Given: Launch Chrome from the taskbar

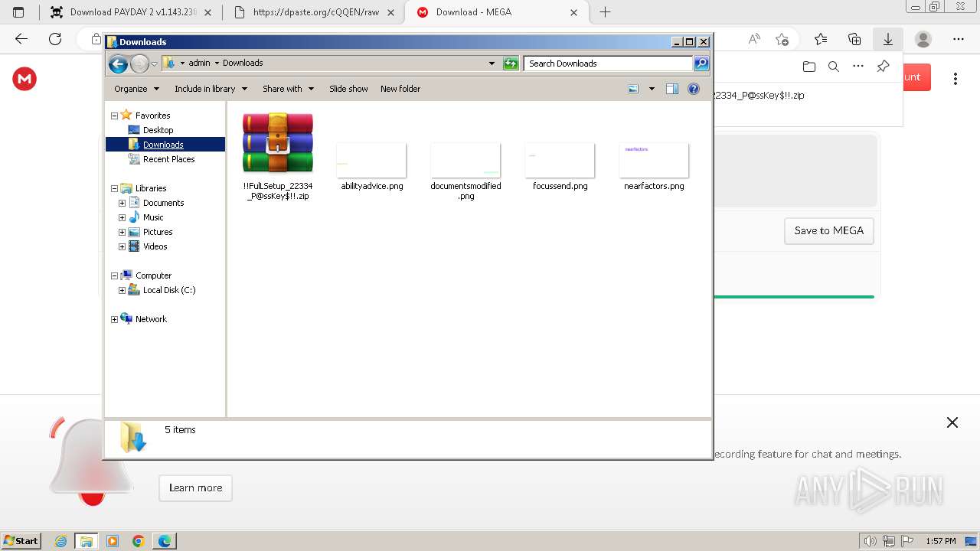Looking at the screenshot, I should pyautogui.click(x=139, y=541).
